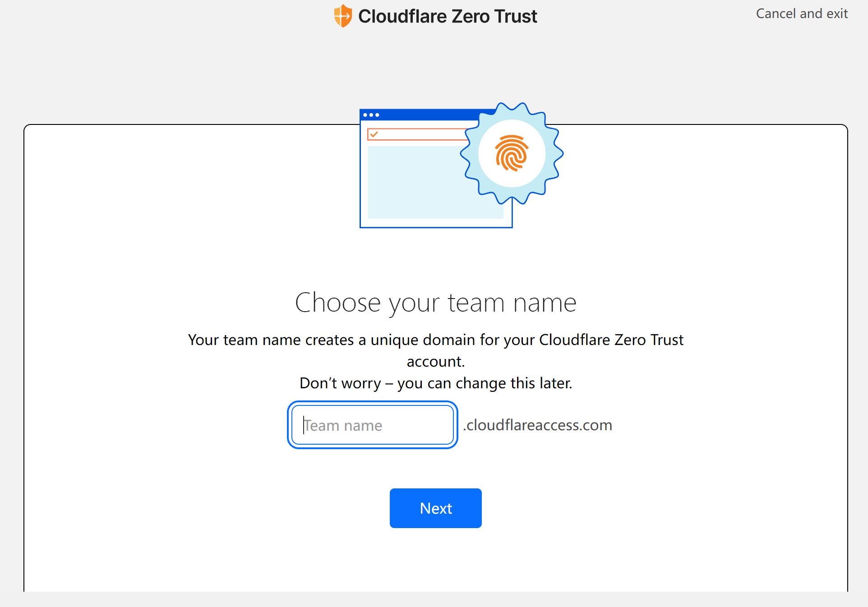Focus the Team name input field

point(372,425)
